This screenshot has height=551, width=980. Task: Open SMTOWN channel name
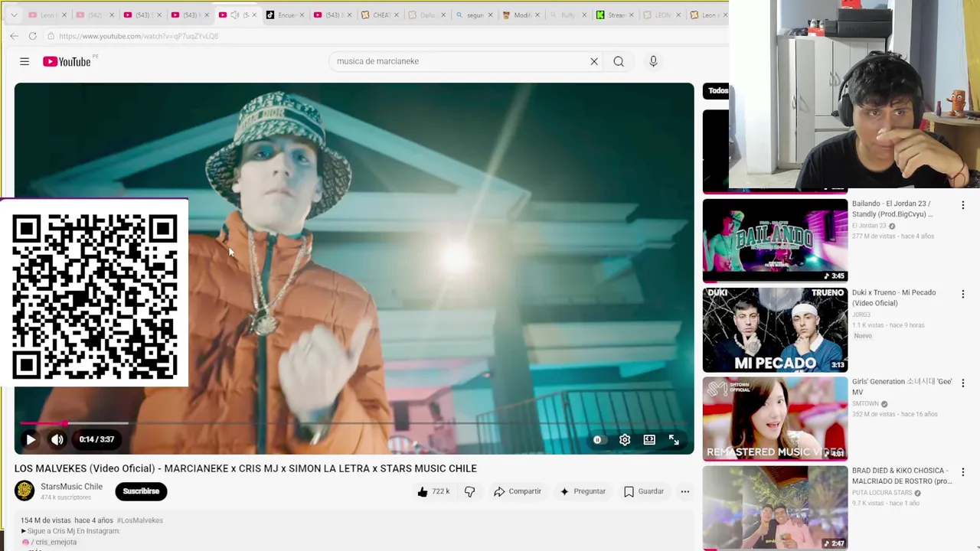tap(865, 404)
